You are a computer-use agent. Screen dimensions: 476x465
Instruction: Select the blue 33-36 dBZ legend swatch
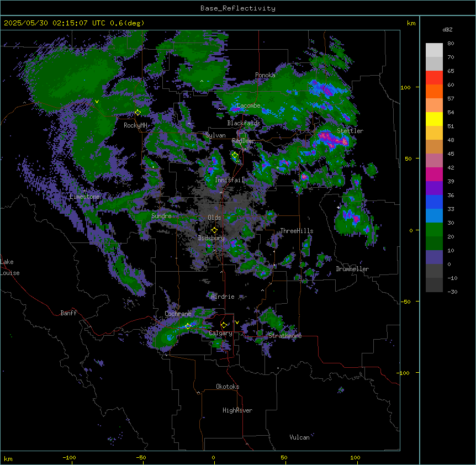coord(434,202)
